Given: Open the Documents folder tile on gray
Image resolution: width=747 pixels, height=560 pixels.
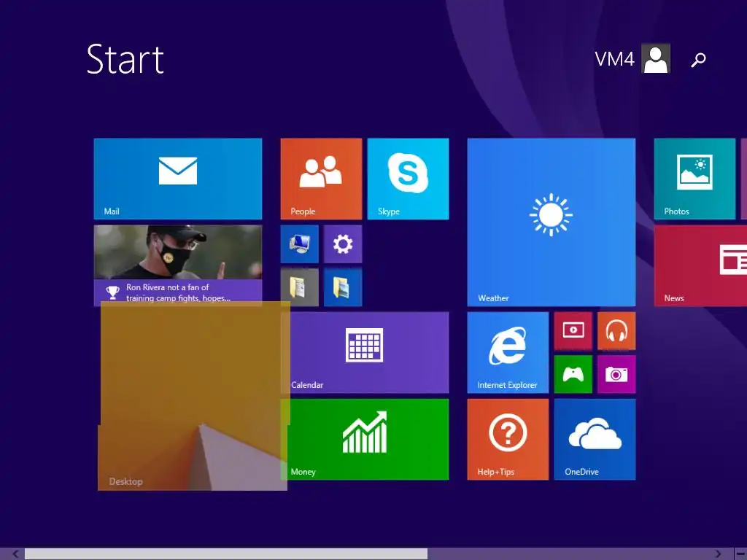Looking at the screenshot, I should 300,287.
